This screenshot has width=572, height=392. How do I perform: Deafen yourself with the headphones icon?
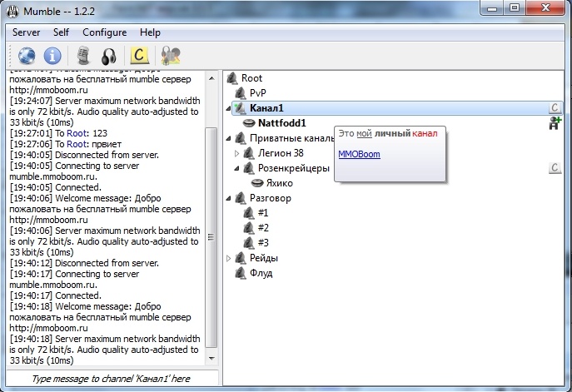[109, 56]
